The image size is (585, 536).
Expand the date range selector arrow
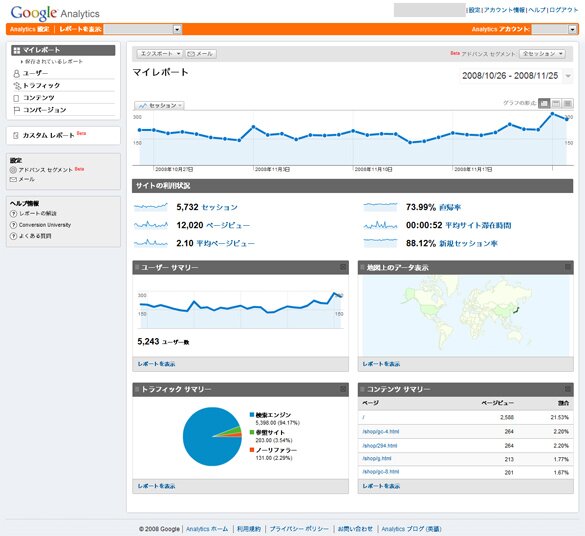(568, 76)
